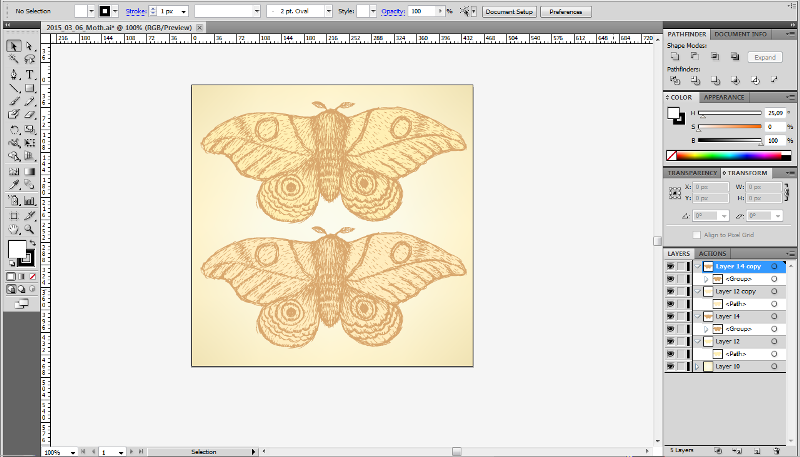Swap fill and stroke colors arrow
Viewport: 800px width, 457px height.
33,243
